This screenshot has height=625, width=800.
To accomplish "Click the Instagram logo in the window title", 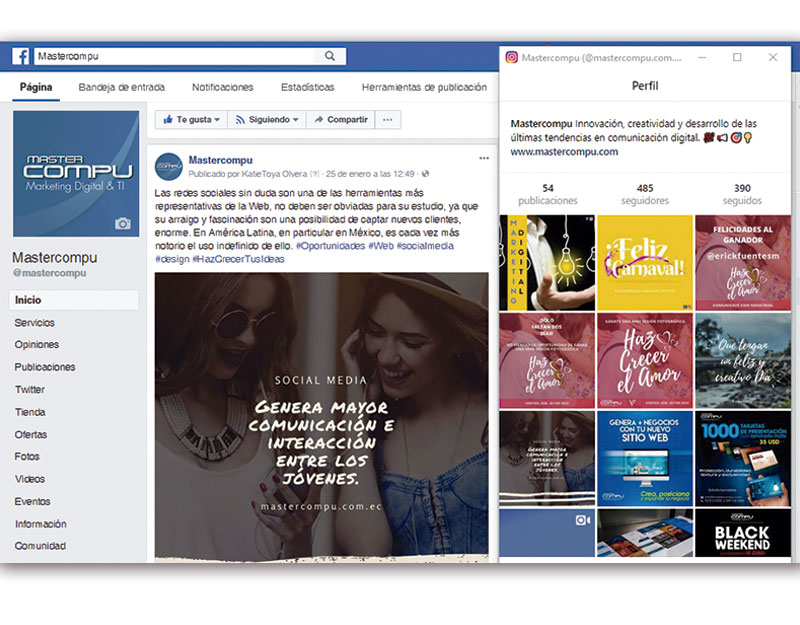I will 511,57.
